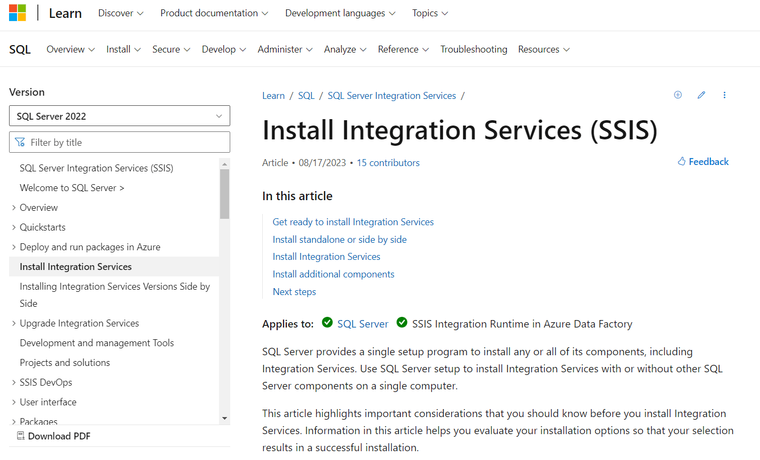Screen dimensions: 760x460
Task: Open the Develop menu
Action: [x=224, y=49]
